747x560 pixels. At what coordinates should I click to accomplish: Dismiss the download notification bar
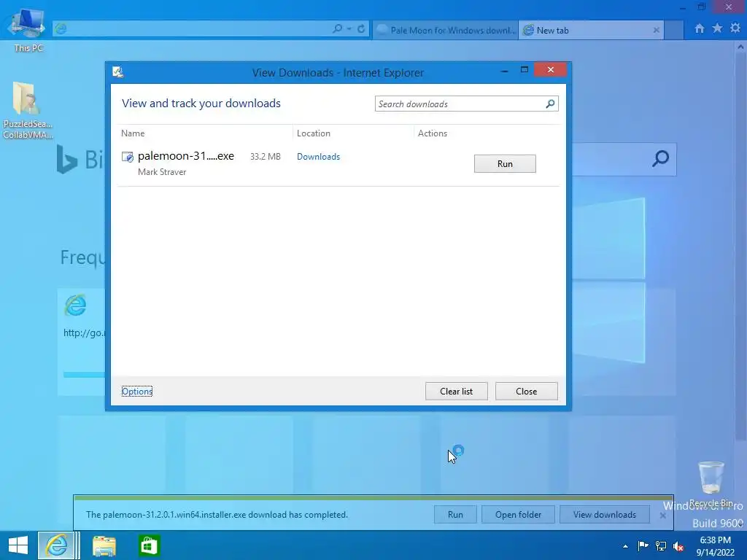(662, 516)
